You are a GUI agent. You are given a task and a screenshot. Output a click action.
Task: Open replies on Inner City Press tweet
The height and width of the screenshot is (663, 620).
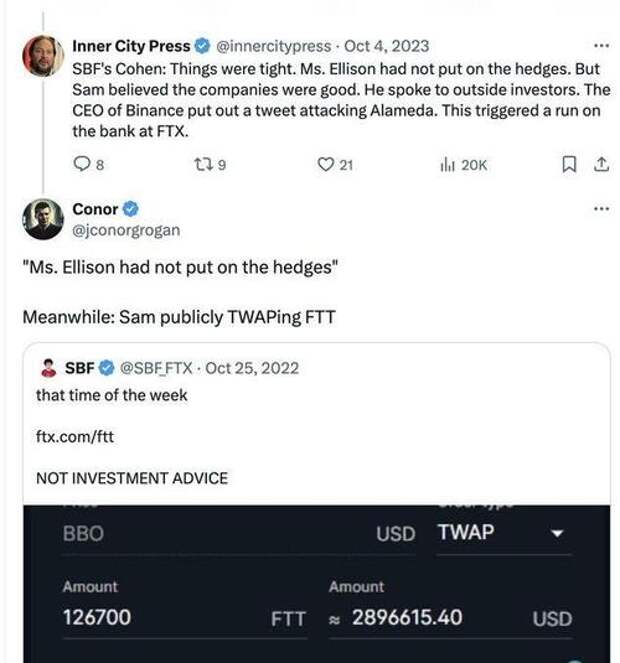click(88, 164)
